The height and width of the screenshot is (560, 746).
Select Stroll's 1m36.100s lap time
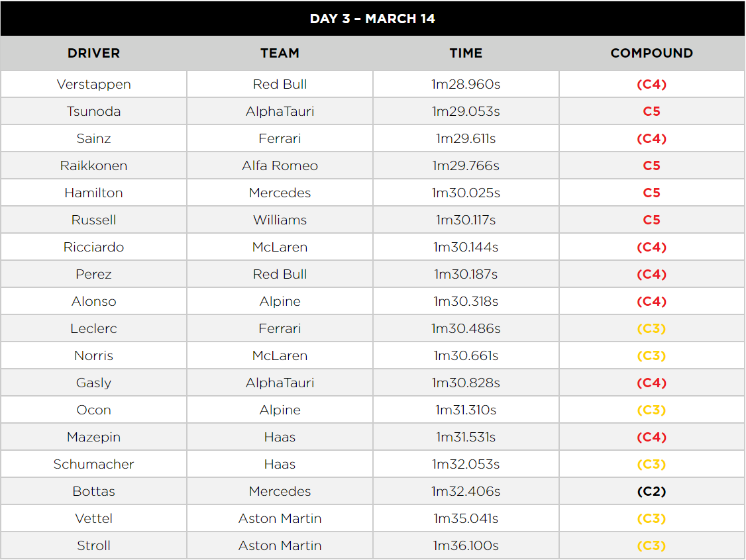point(466,545)
